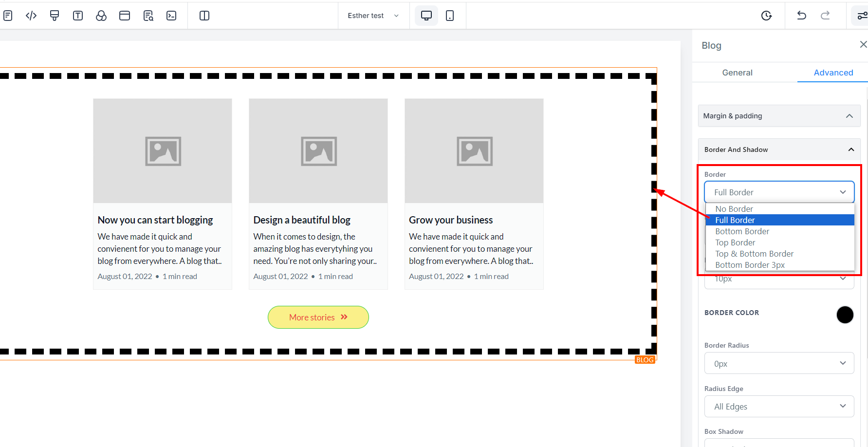
Task: Click the More stories button
Action: click(318, 317)
